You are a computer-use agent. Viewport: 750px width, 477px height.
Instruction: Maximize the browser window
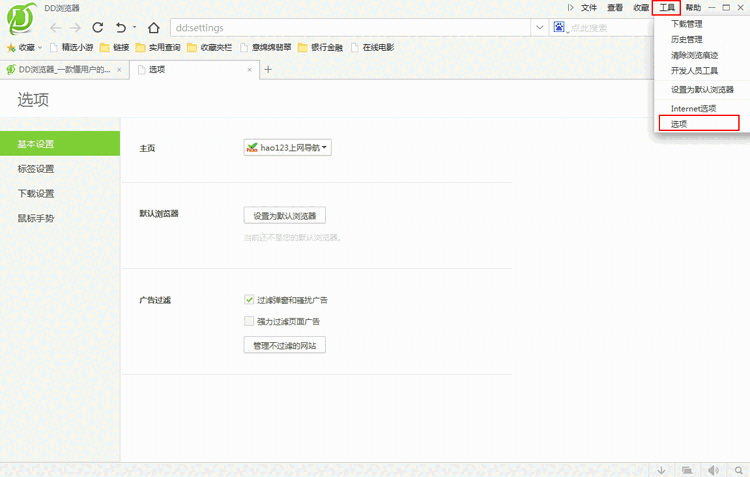point(726,8)
